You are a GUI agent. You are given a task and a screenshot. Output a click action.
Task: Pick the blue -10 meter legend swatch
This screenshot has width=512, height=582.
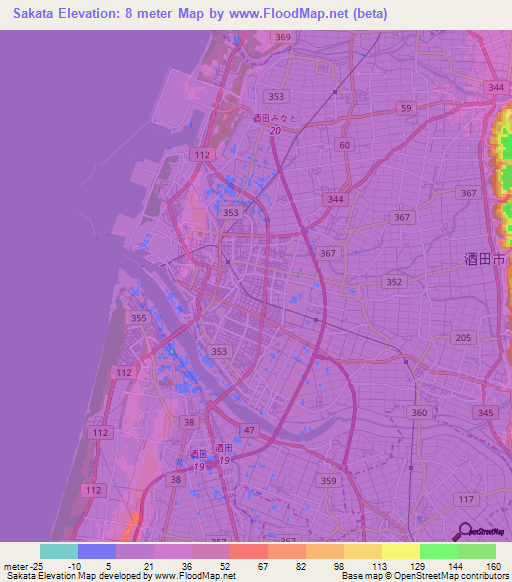pyautogui.click(x=97, y=552)
